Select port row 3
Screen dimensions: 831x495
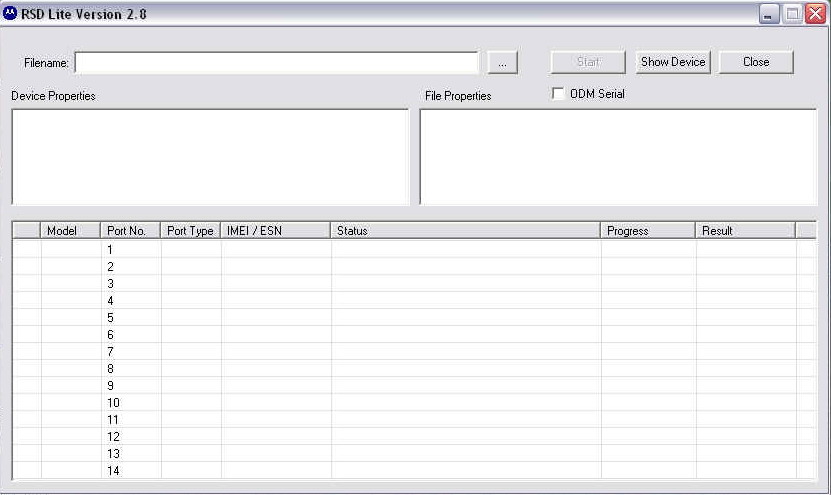tap(413, 283)
